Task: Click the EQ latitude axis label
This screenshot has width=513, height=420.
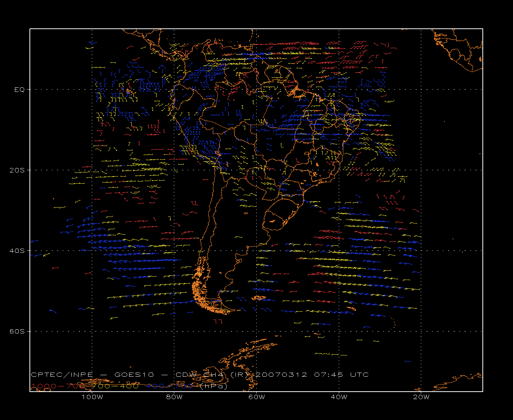Action: click(x=19, y=90)
